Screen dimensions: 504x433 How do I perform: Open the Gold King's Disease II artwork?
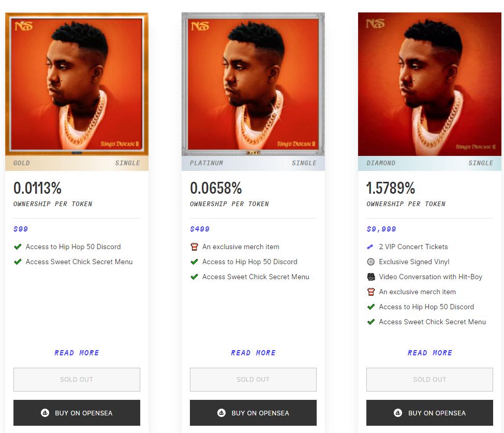tap(77, 84)
